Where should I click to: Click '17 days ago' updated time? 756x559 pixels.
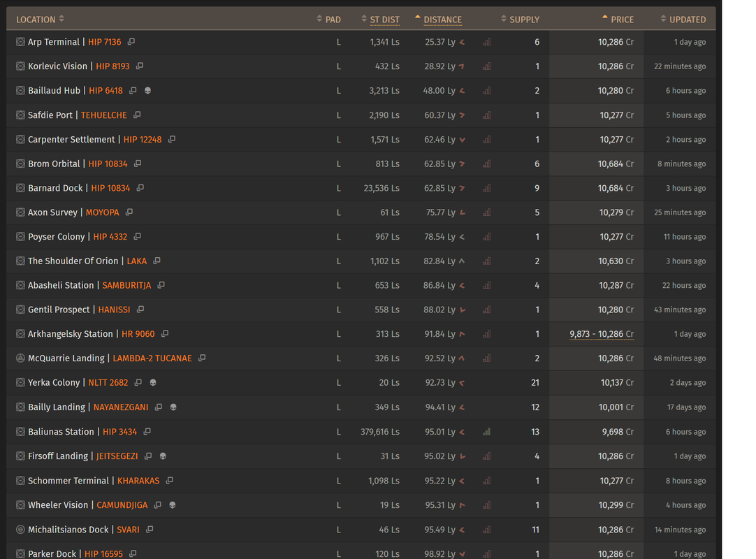[x=687, y=407]
